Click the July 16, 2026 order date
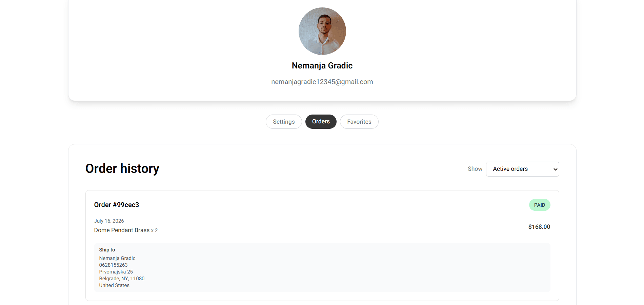Screen dimensions: 644x305 (109, 221)
